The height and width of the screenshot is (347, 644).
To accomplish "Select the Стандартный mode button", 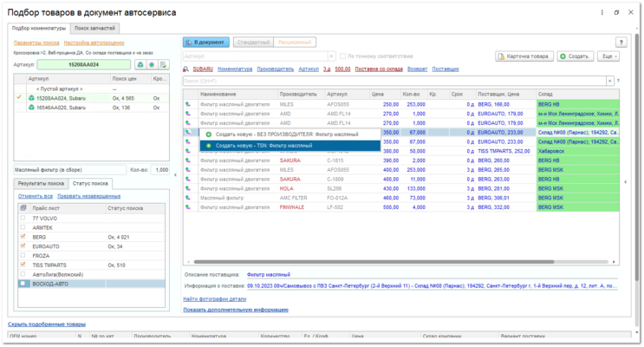I will [x=253, y=42].
